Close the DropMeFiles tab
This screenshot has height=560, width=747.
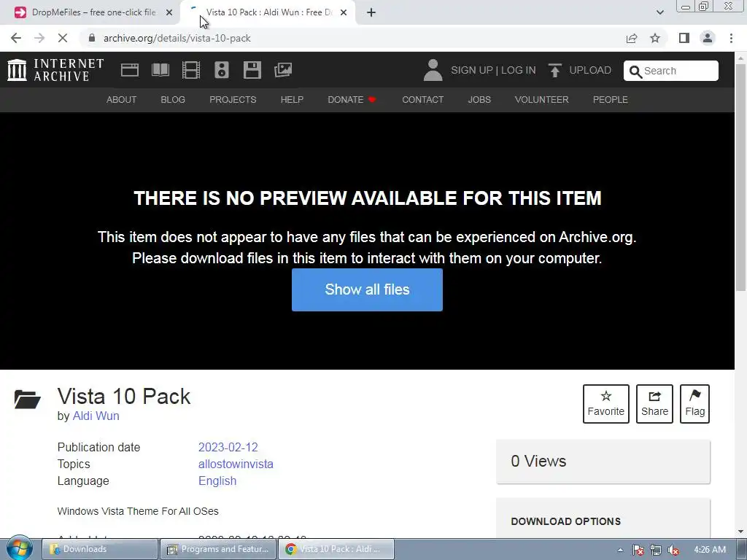tap(169, 13)
